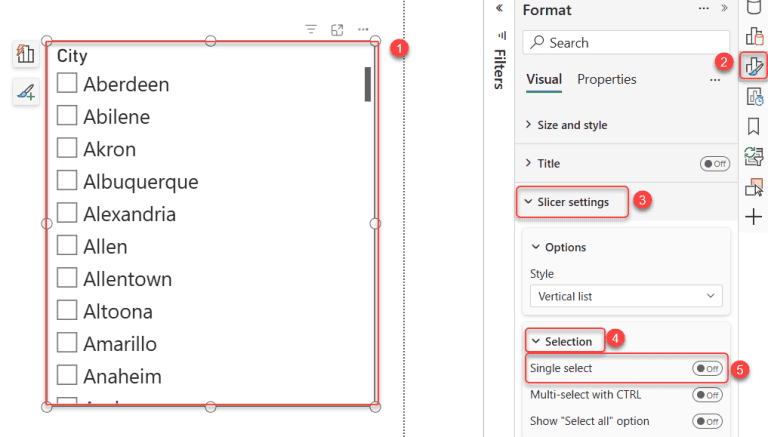This screenshot has width=768, height=437.
Task: Click into the Format Search field
Action: [x=626, y=43]
